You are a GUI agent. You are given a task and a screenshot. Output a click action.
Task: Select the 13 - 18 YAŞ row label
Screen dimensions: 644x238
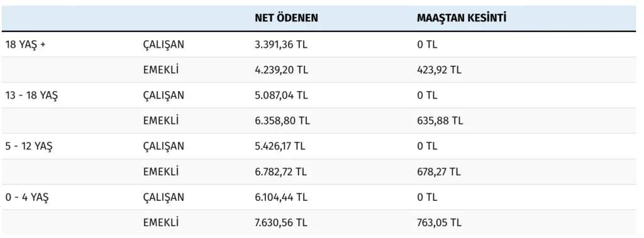(x=31, y=95)
